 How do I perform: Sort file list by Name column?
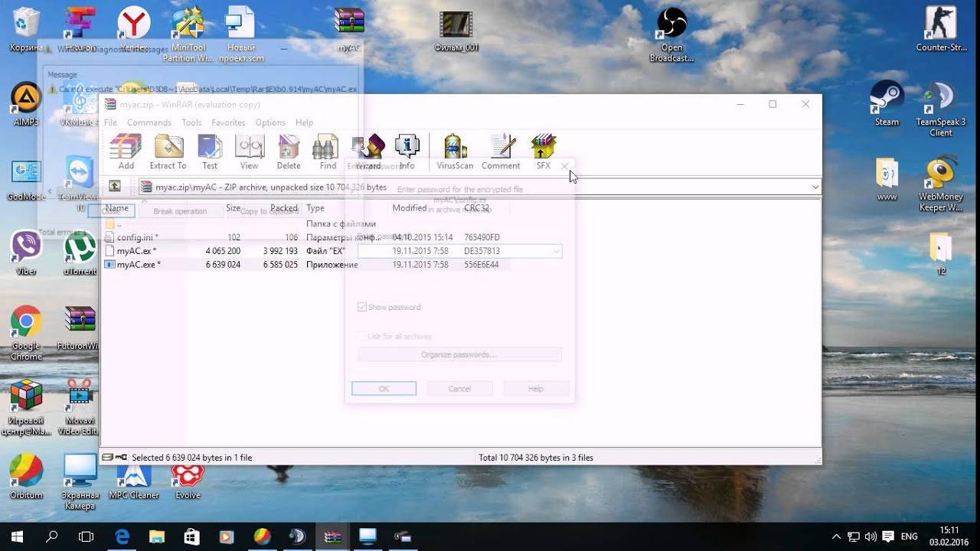pos(117,208)
